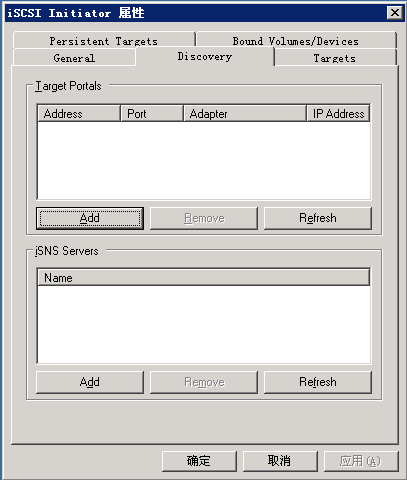
Task: Refresh the iSNS Servers list
Action: click(318, 382)
